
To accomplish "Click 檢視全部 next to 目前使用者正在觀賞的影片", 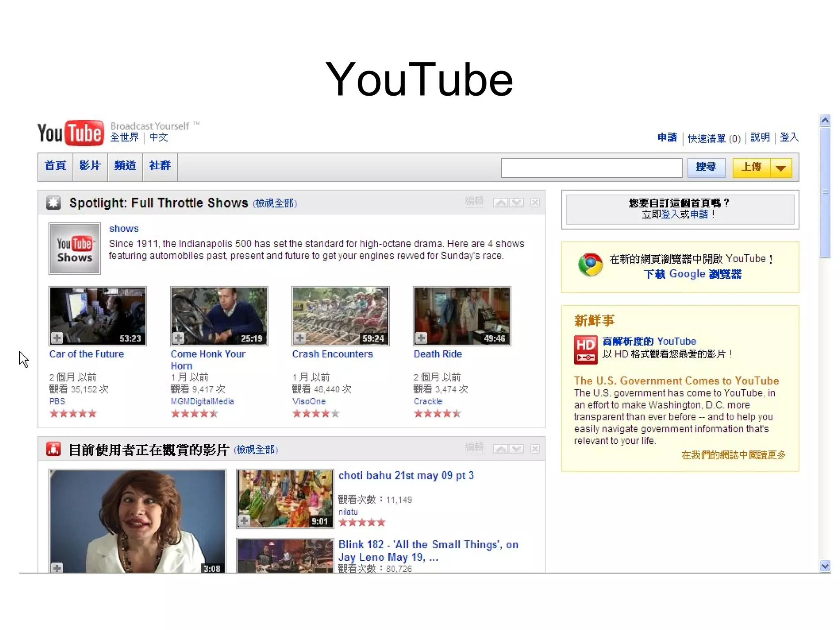I will coord(256,449).
